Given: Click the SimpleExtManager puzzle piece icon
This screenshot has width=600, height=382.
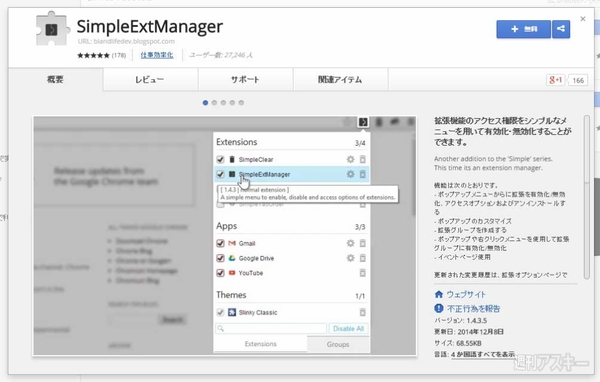Looking at the screenshot, I should [x=52, y=29].
